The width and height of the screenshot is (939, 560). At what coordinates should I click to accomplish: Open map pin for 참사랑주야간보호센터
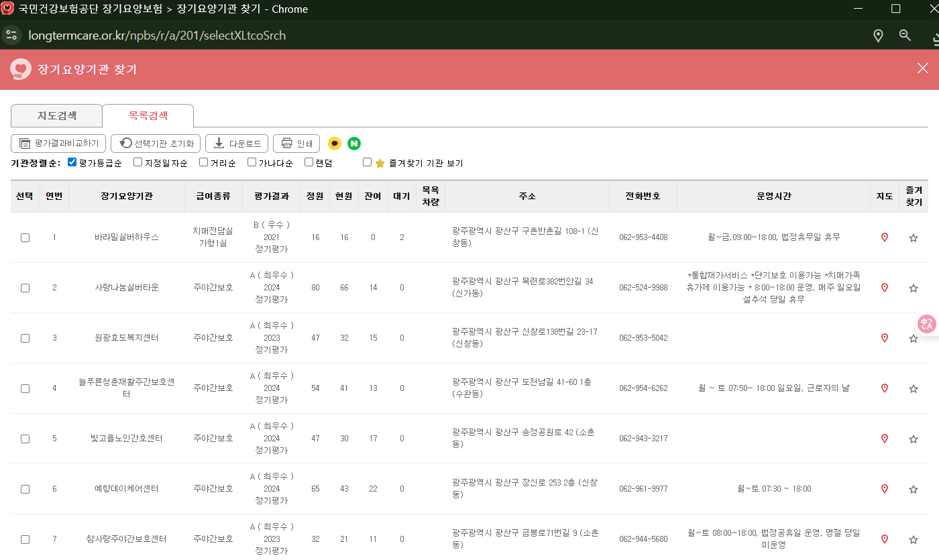point(884,539)
